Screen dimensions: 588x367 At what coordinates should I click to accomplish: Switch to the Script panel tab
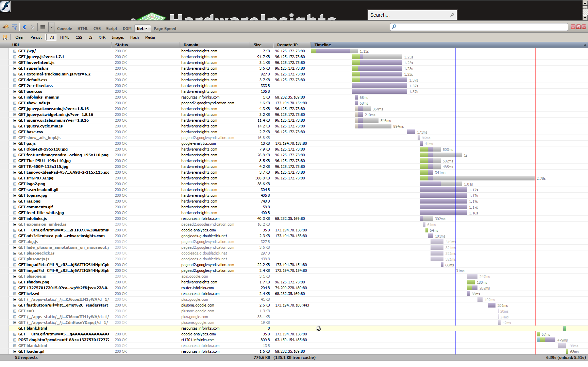coord(112,29)
